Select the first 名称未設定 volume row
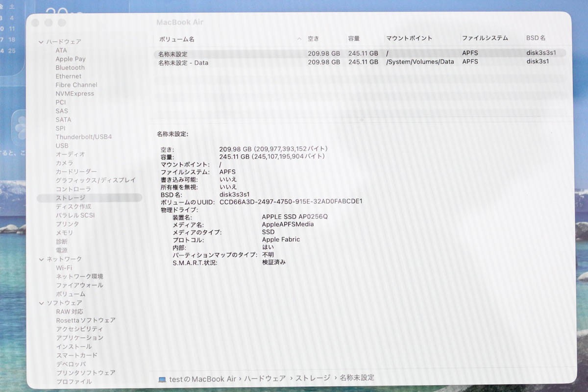This screenshot has height=392, width=588. tap(172, 54)
